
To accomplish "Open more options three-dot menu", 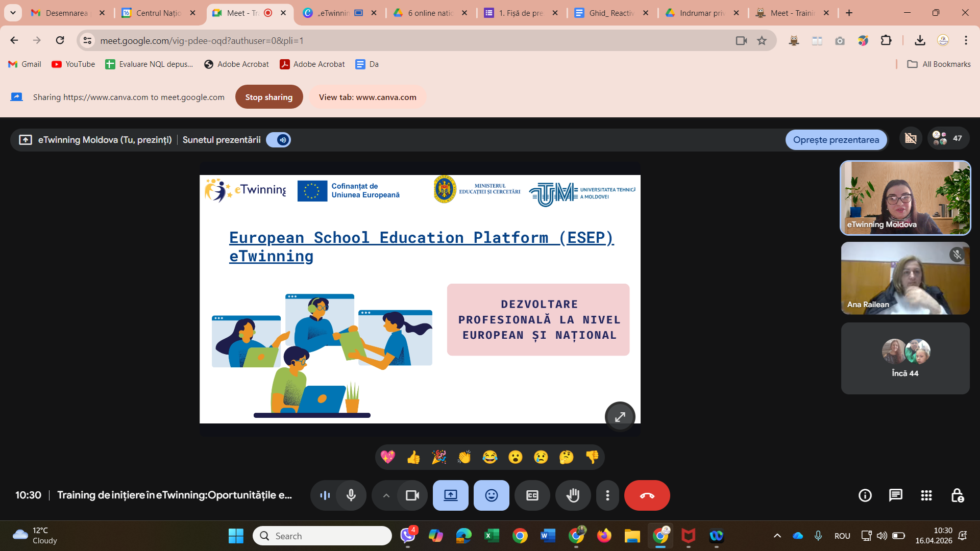I will click(x=607, y=495).
